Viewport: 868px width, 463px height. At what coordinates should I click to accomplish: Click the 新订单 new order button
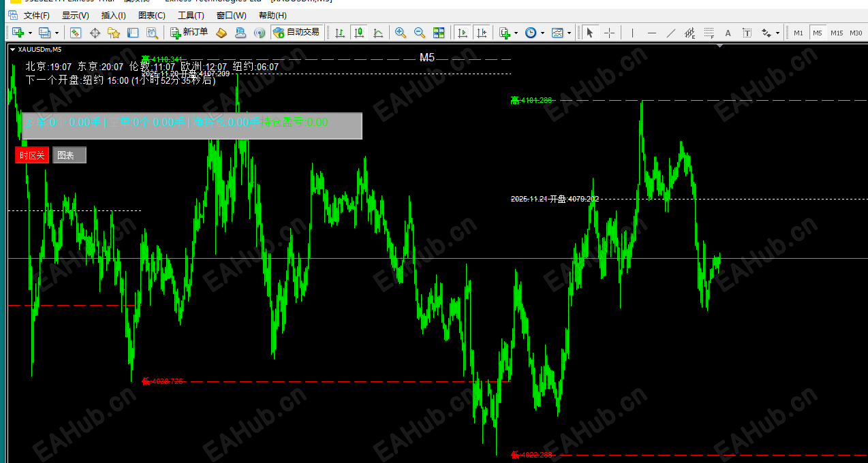189,32
